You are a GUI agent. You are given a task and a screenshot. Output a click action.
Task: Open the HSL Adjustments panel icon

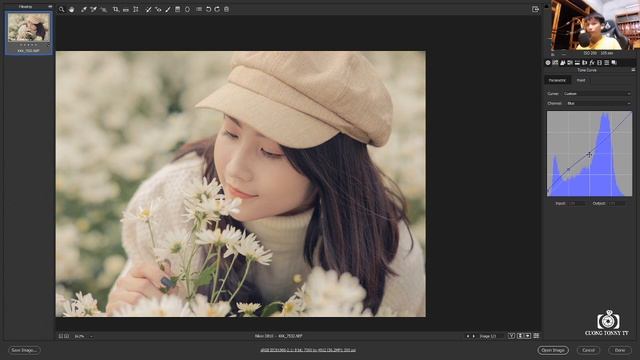pos(570,63)
